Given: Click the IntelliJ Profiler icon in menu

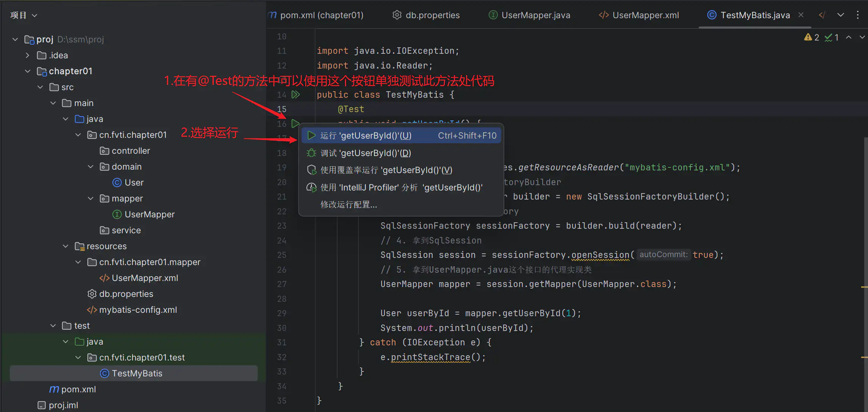Looking at the screenshot, I should click(311, 187).
